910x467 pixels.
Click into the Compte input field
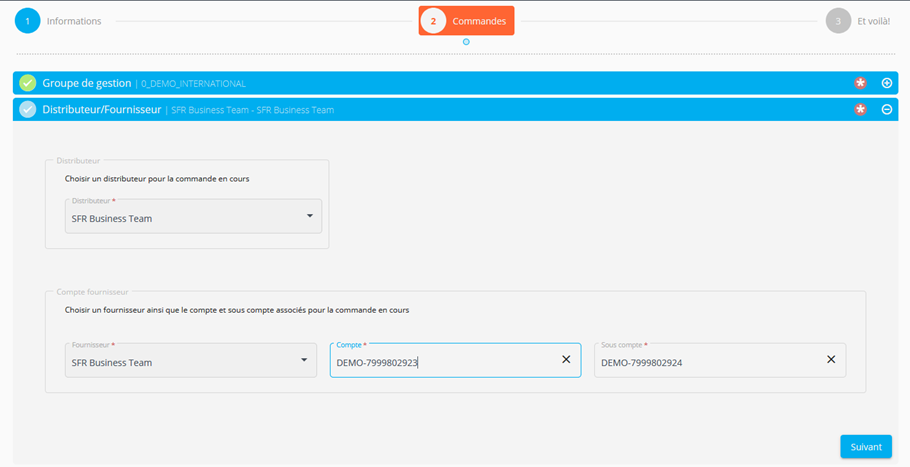[440, 363]
